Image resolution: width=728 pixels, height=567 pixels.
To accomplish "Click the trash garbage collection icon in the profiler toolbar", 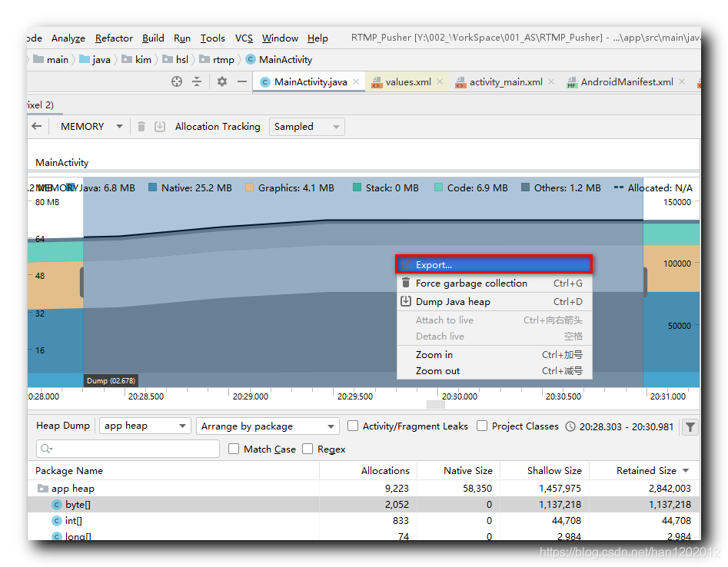I will point(141,126).
